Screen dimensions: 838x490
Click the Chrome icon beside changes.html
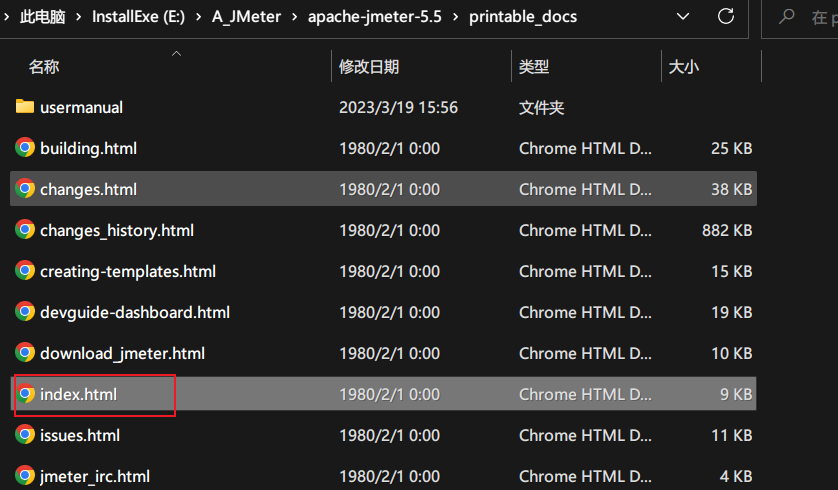click(x=25, y=189)
